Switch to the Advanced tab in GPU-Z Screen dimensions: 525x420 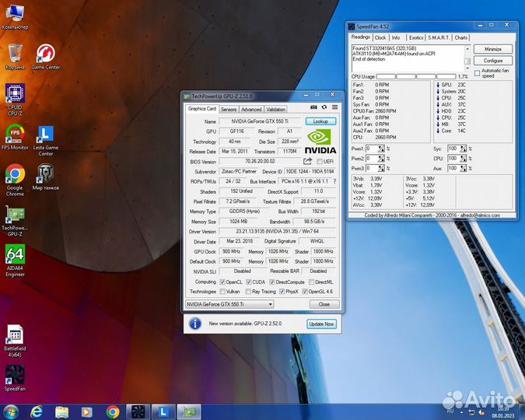click(251, 109)
